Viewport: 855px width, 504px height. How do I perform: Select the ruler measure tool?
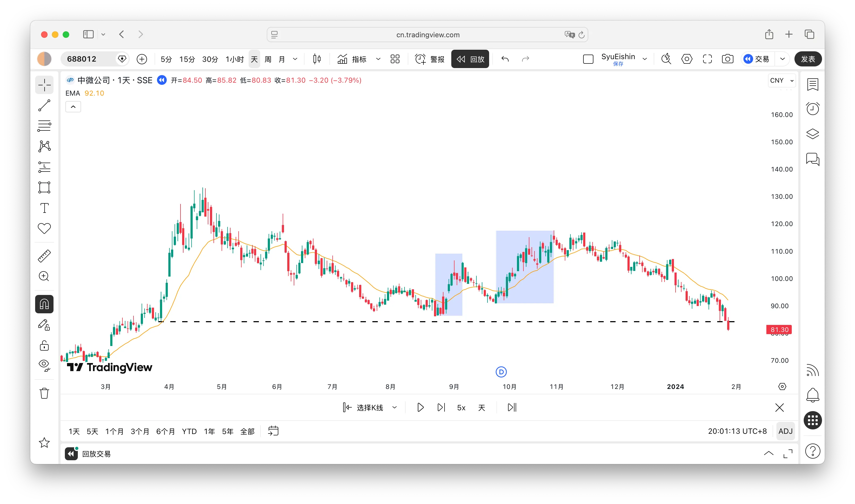44,256
